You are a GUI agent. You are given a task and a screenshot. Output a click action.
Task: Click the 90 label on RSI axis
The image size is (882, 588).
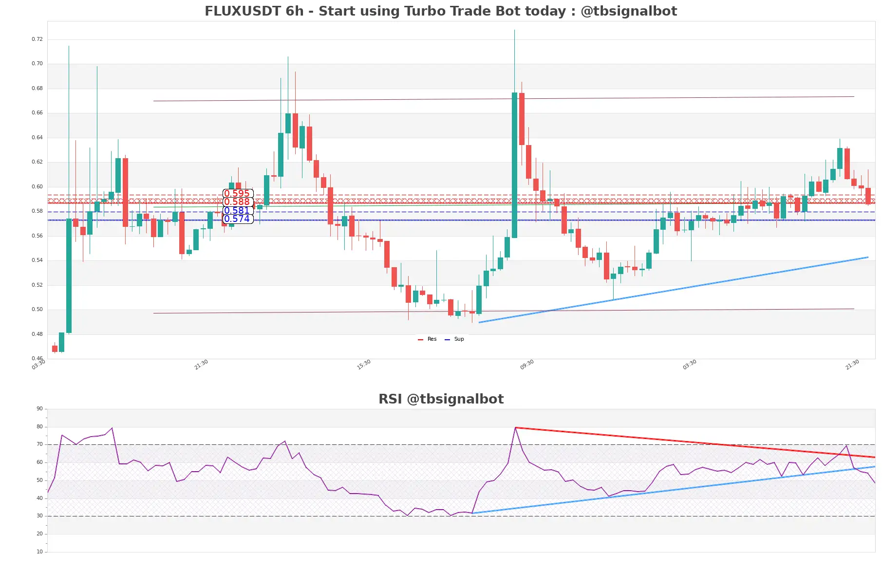39,409
